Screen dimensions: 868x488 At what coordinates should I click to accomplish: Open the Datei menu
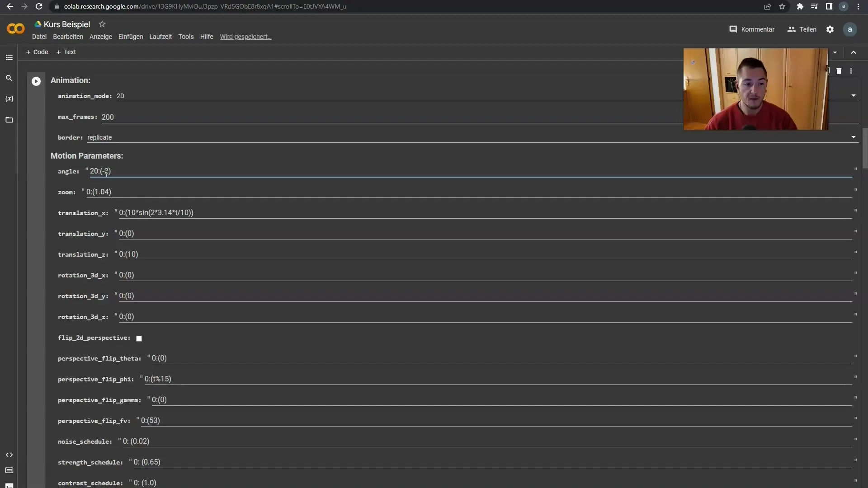pos(39,36)
